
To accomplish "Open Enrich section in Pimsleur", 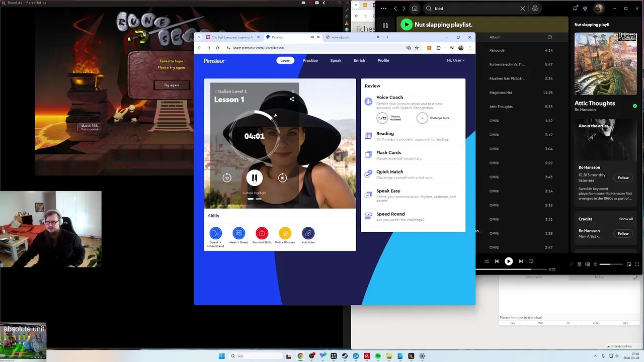I will click(x=359, y=60).
